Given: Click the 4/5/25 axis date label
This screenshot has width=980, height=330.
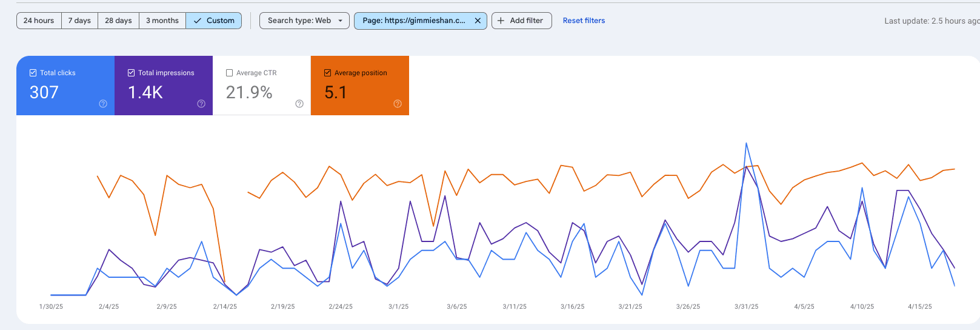Looking at the screenshot, I should [x=804, y=307].
